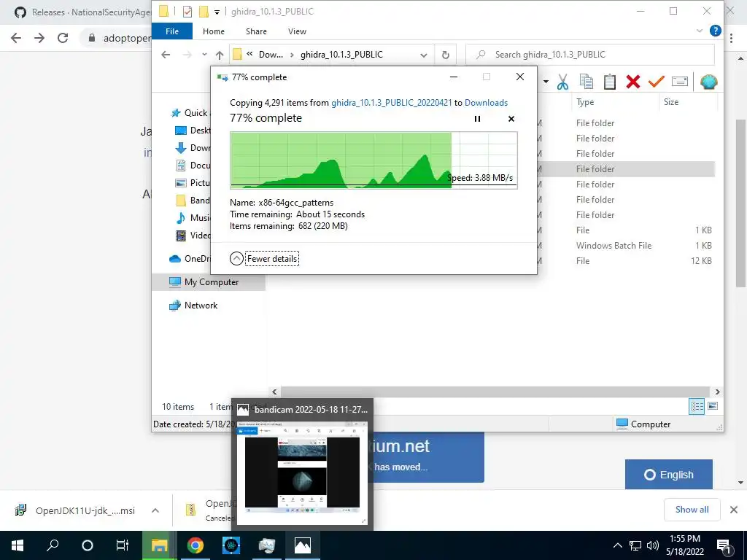Go back in Explorer navigation
Viewport: 747px width, 560px height.
(166, 55)
